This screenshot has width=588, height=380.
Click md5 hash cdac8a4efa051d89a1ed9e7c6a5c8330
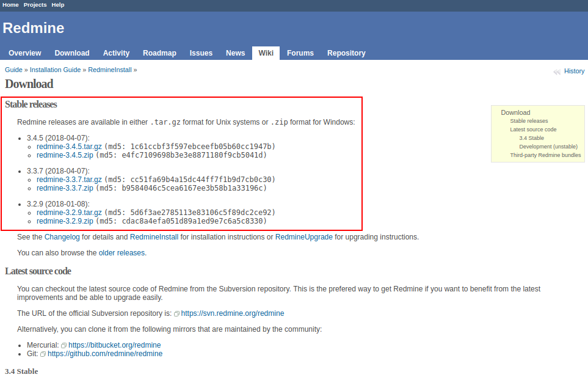[x=192, y=221]
